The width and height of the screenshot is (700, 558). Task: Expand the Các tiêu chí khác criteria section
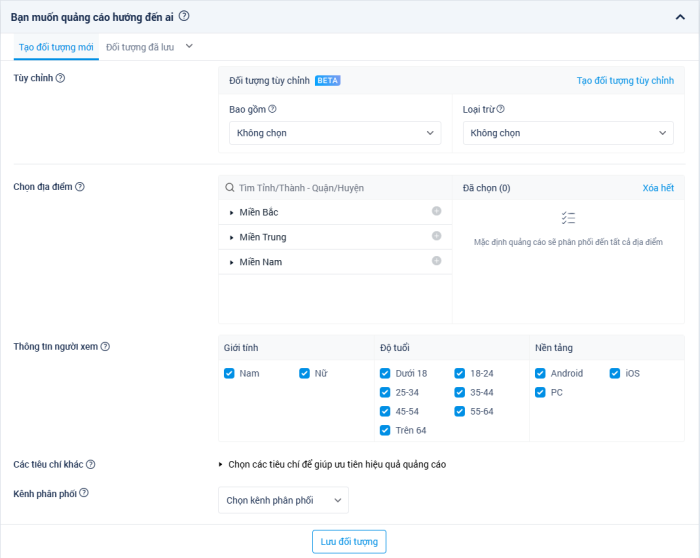point(331,464)
